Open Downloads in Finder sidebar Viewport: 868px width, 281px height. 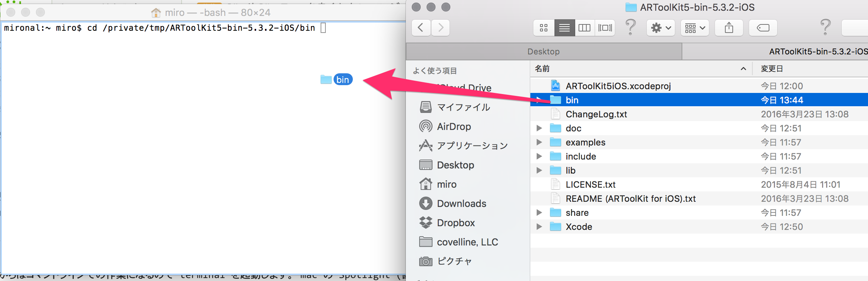pyautogui.click(x=461, y=204)
